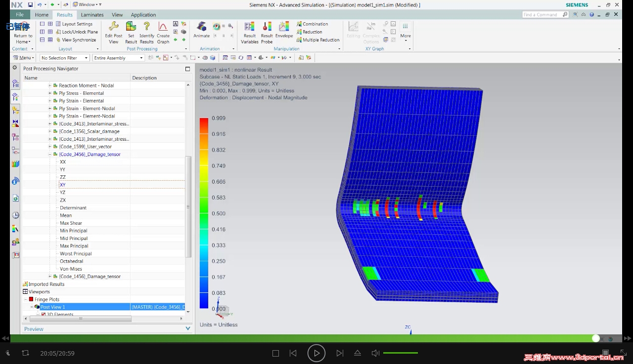Click the video progress bar handle
The image size is (633, 364).
click(x=596, y=338)
